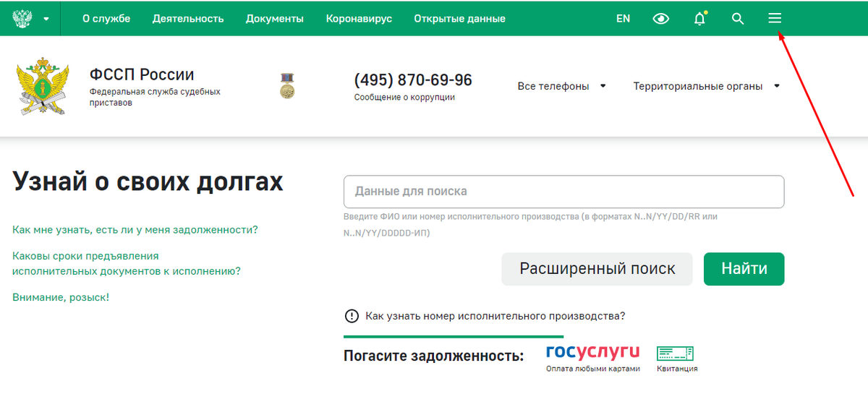Expand the Территориальные органы dropdown
The image size is (868, 394).
click(x=707, y=86)
